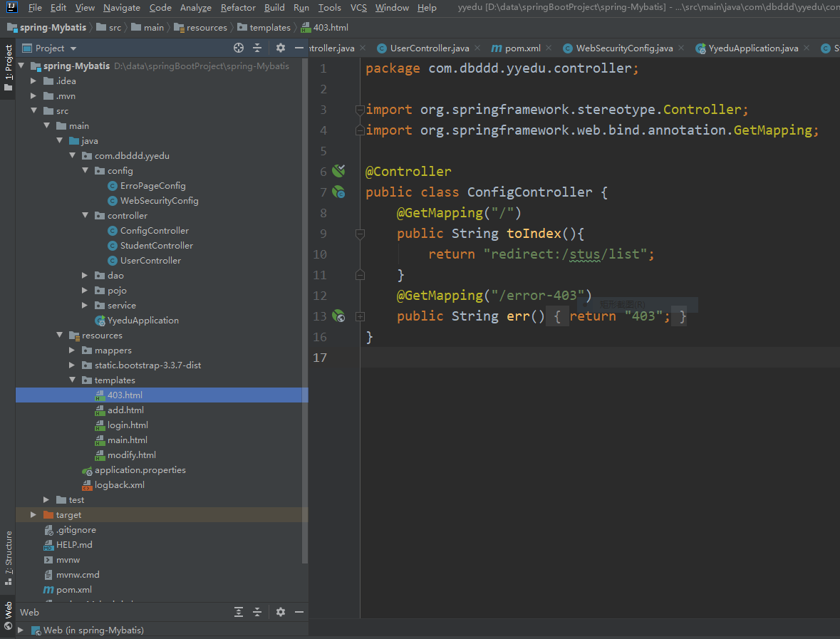Click the class gutter icon on line 7
The width and height of the screenshot is (840, 639).
[x=338, y=192]
